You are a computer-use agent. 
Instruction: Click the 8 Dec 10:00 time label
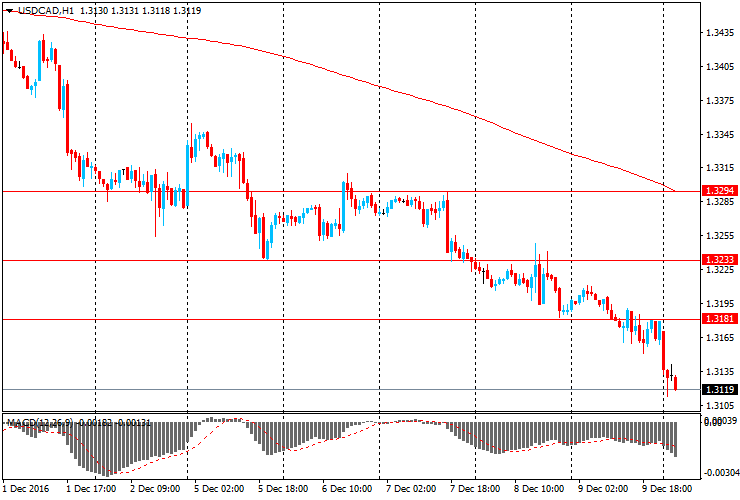[539, 488]
